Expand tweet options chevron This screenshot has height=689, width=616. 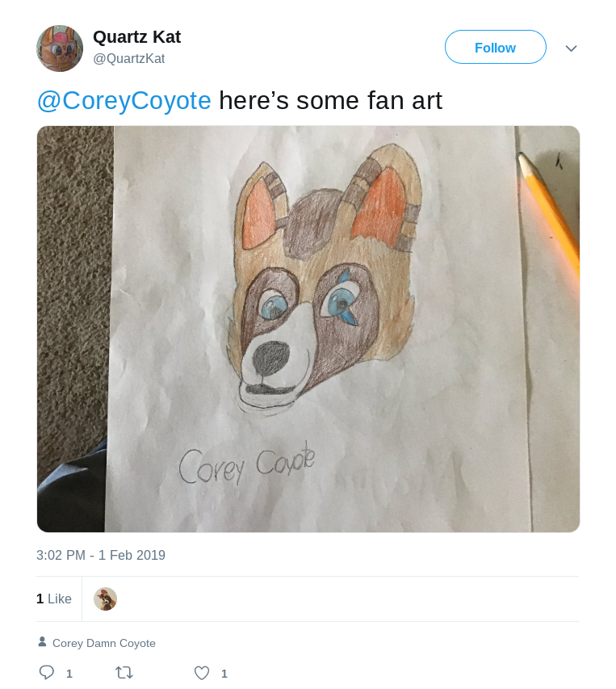571,48
